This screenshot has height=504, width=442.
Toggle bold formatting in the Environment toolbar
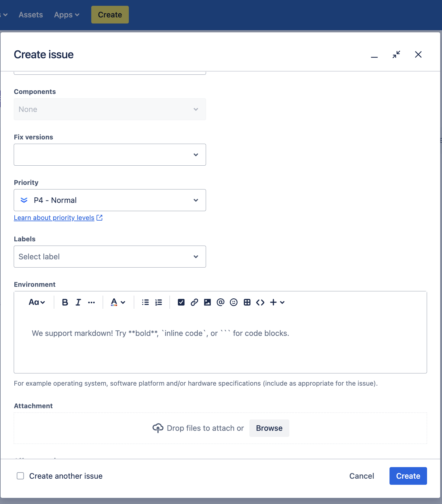65,302
